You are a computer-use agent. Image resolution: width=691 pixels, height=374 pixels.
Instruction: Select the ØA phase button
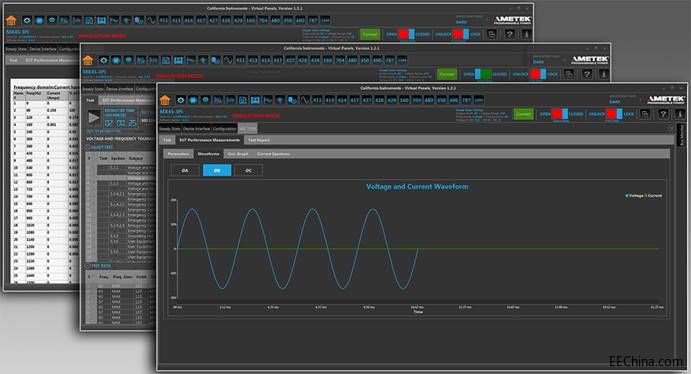185,170
